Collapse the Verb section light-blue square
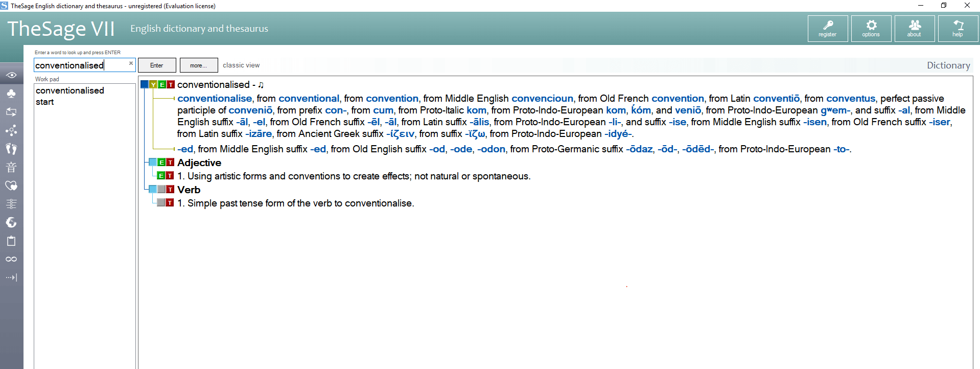This screenshot has height=369, width=980. click(153, 190)
